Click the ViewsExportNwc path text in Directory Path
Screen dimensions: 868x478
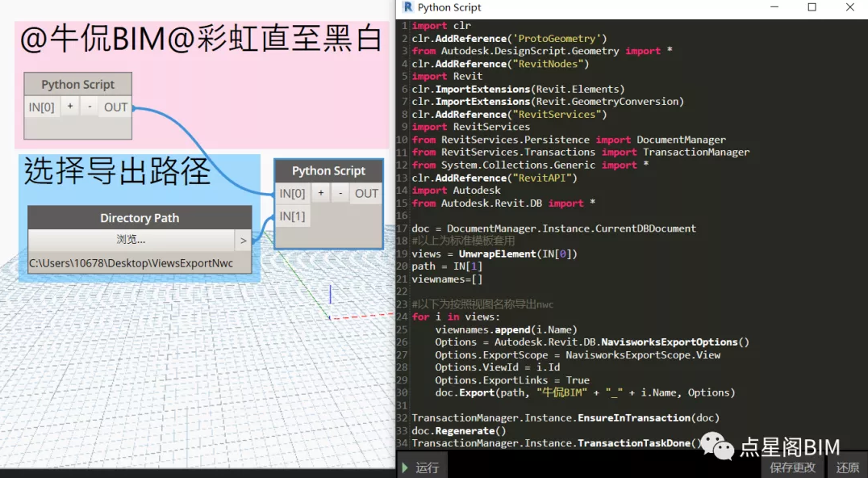[x=131, y=263]
